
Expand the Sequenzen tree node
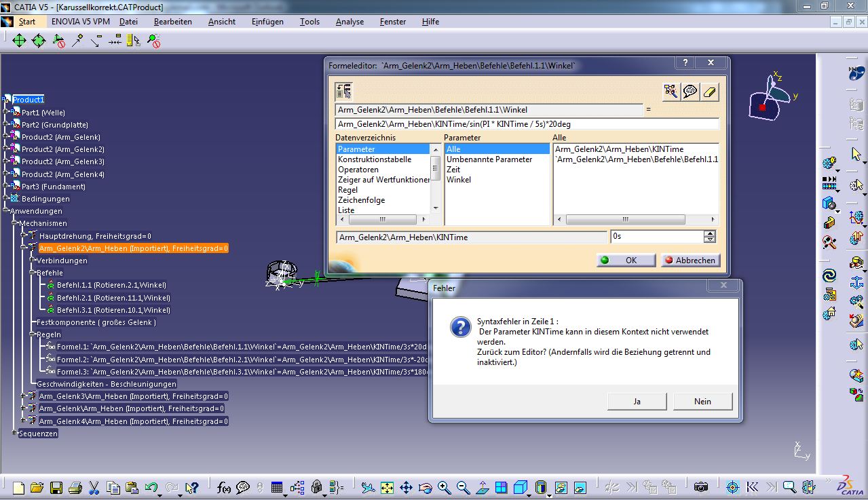pos(15,434)
